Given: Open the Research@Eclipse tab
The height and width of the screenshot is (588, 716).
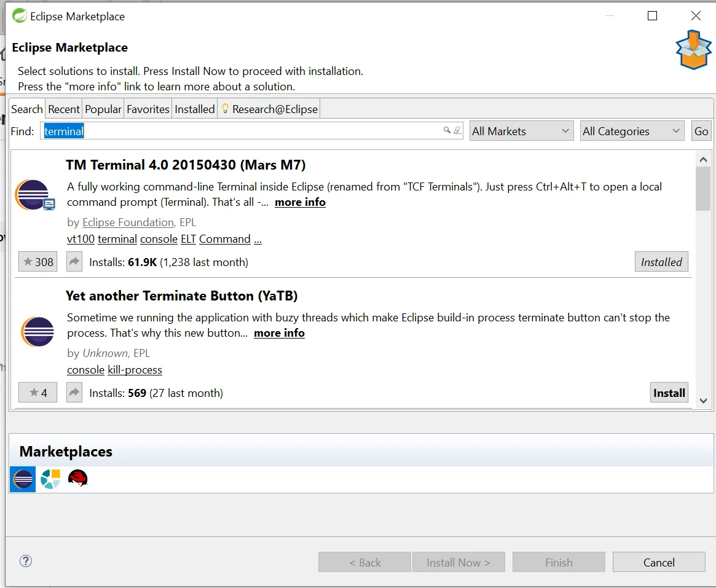Looking at the screenshot, I should pos(269,109).
